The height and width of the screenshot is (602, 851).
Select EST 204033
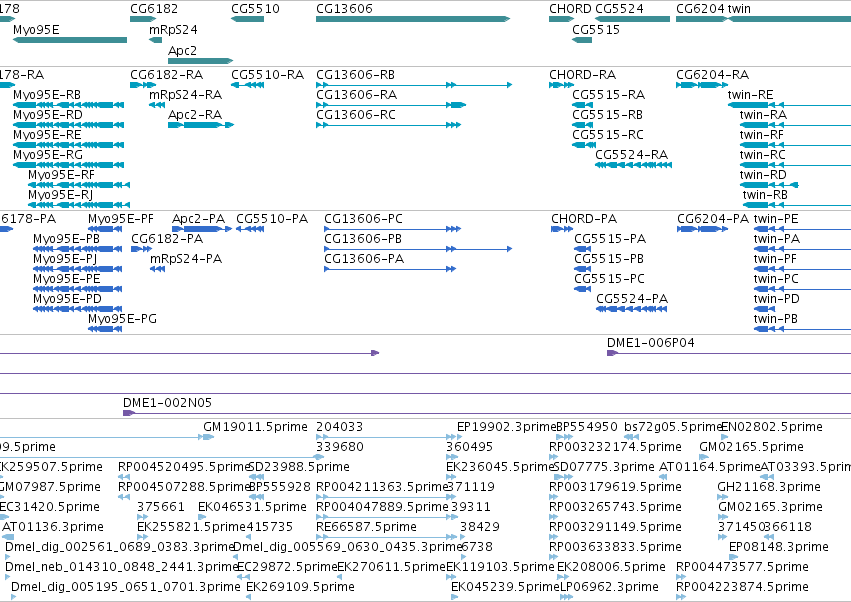coord(339,427)
